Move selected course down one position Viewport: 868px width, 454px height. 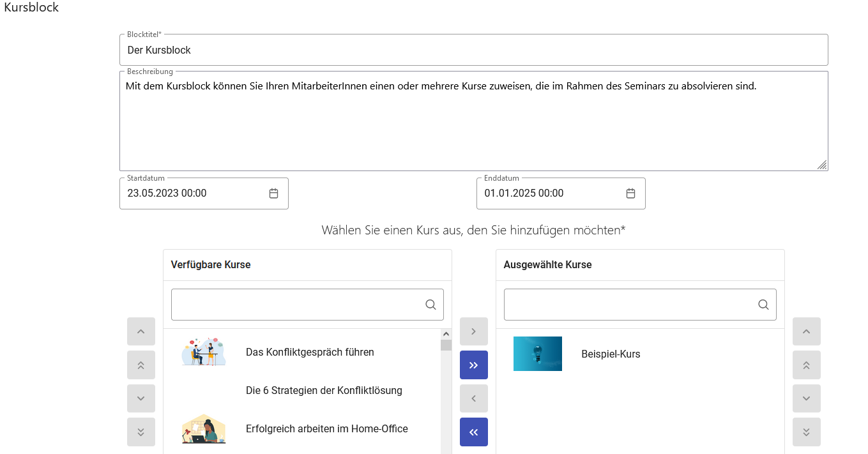coord(806,398)
